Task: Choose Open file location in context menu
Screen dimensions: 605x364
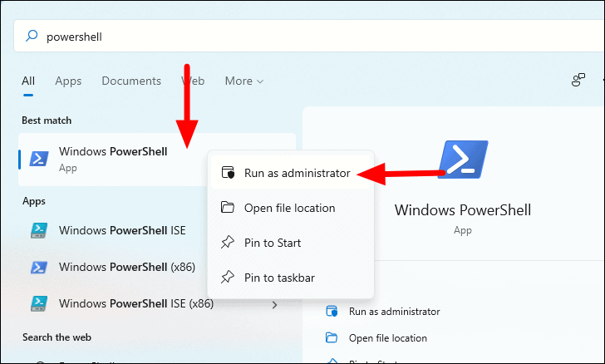Action: tap(291, 208)
